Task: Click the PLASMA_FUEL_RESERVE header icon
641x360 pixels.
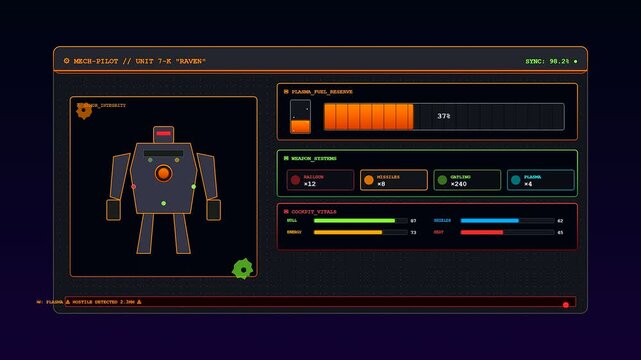Action: pyautogui.click(x=286, y=92)
